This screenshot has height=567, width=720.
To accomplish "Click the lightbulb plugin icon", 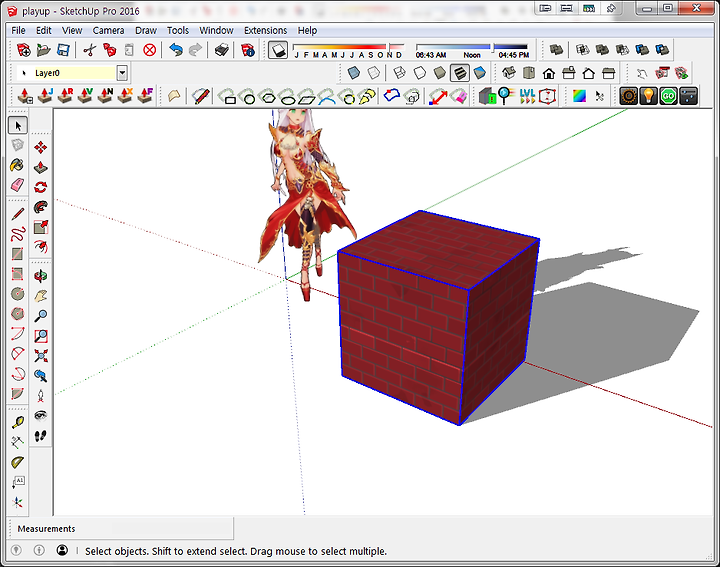I will [x=648, y=96].
